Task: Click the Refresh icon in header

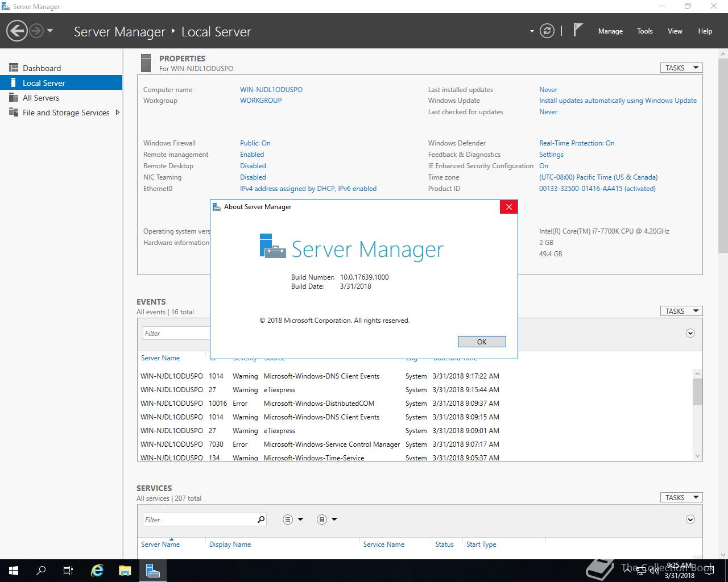Action: pos(547,31)
